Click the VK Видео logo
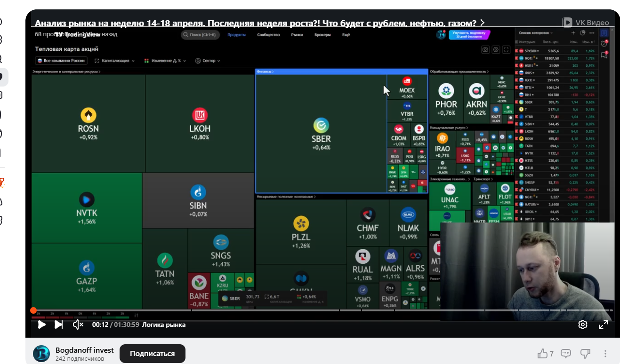 (586, 22)
